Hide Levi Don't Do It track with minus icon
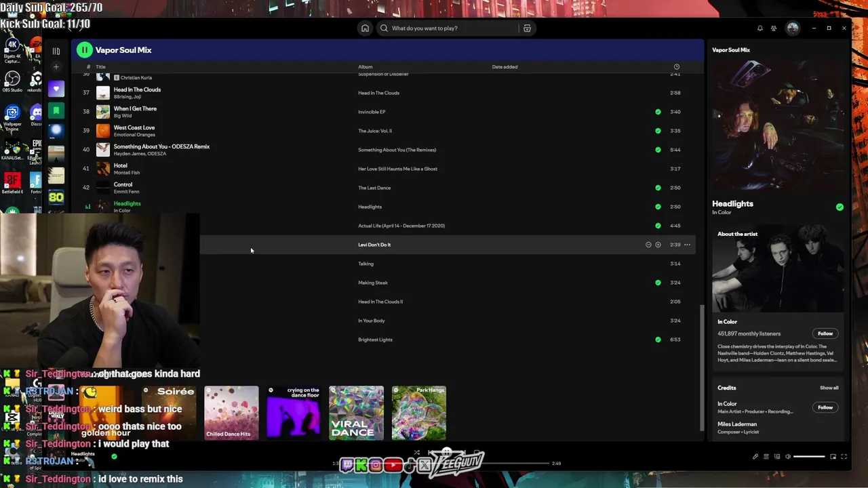This screenshot has height=488, width=868. point(648,245)
